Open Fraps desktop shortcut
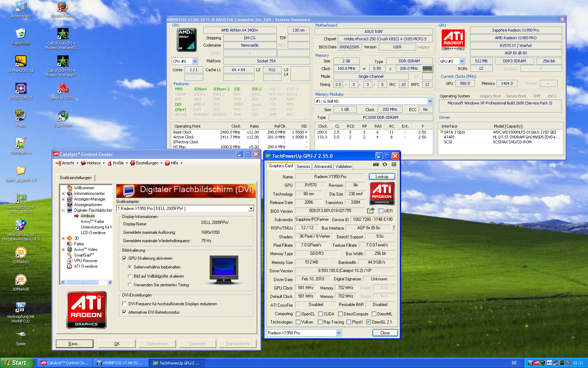 coord(21,118)
